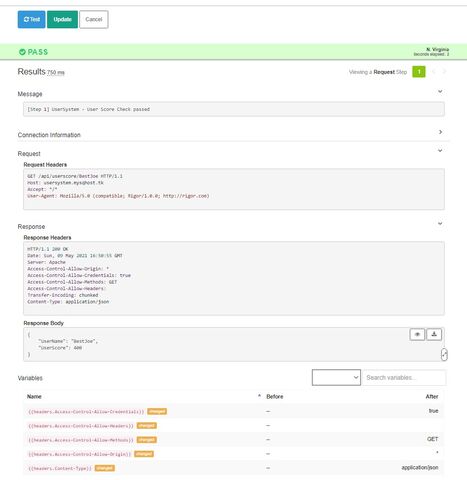Image resolution: width=467 pixels, height=480 pixels.
Task: Click the changed badge for Content-Type
Action: pos(105,468)
